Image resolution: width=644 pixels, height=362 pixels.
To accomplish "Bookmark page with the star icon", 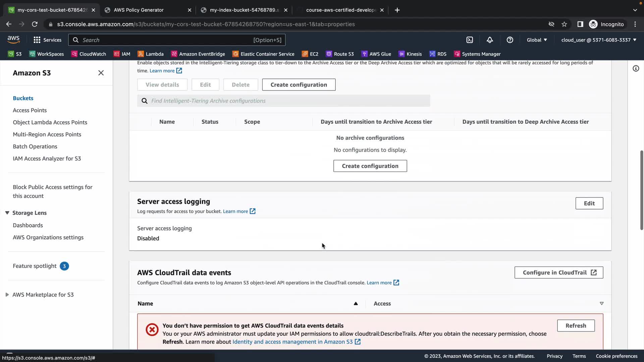I will (564, 24).
